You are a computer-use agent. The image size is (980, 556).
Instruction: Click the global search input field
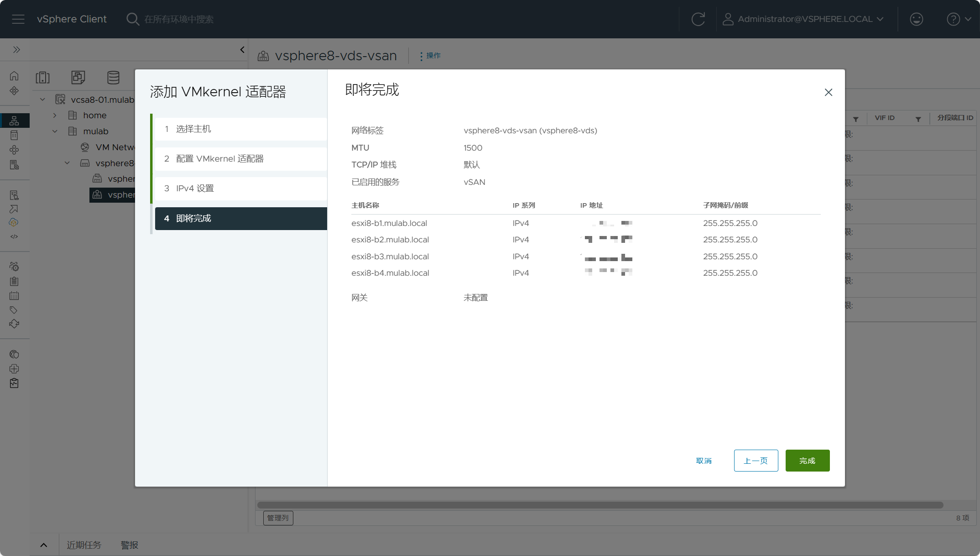pos(178,19)
